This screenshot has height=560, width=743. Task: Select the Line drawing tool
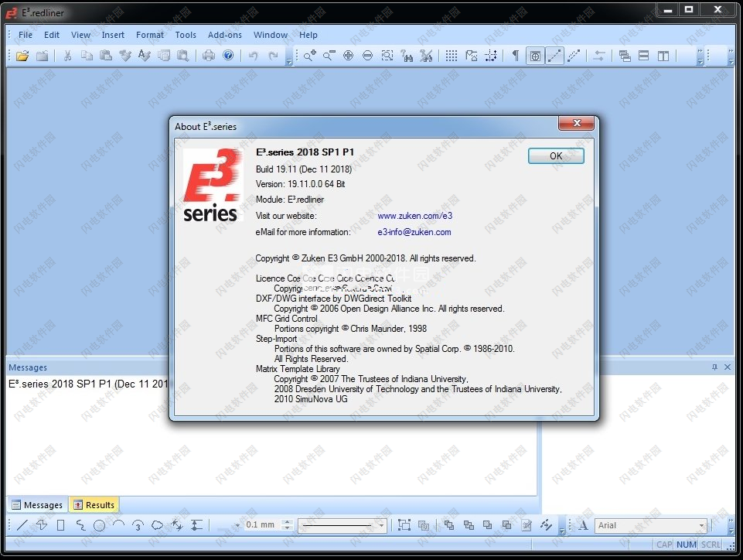[22, 525]
